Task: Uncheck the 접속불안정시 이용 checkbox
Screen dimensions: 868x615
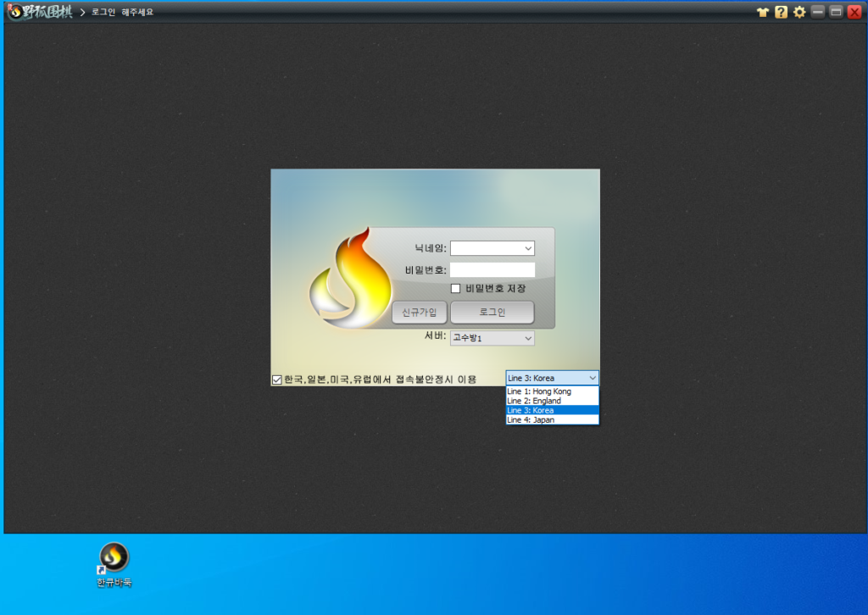Action: [x=277, y=380]
